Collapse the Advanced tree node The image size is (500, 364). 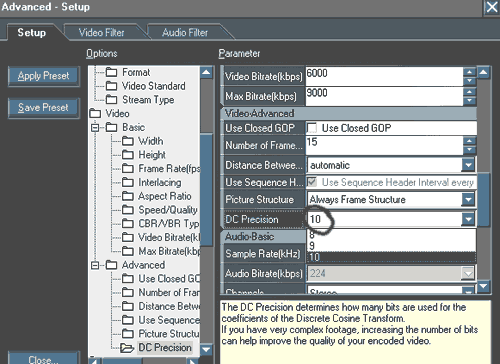point(95,265)
